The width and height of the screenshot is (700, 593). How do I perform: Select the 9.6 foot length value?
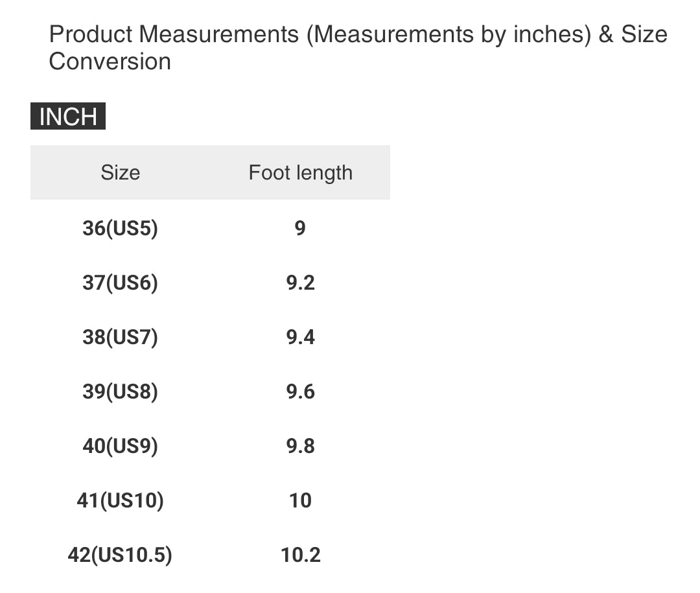coord(300,391)
